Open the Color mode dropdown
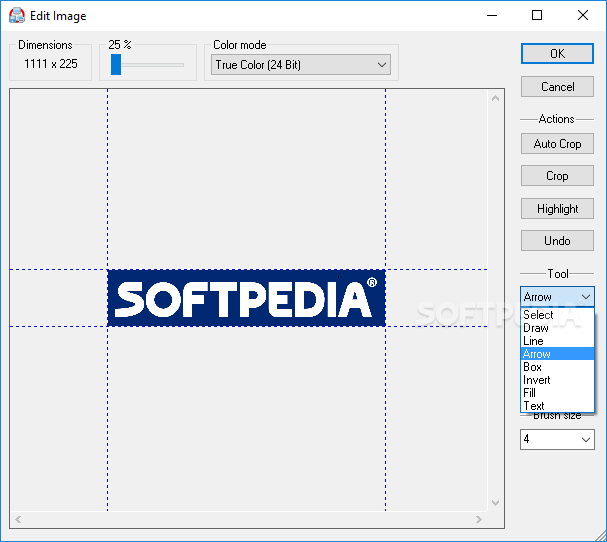The width and height of the screenshot is (607, 542). tap(301, 65)
